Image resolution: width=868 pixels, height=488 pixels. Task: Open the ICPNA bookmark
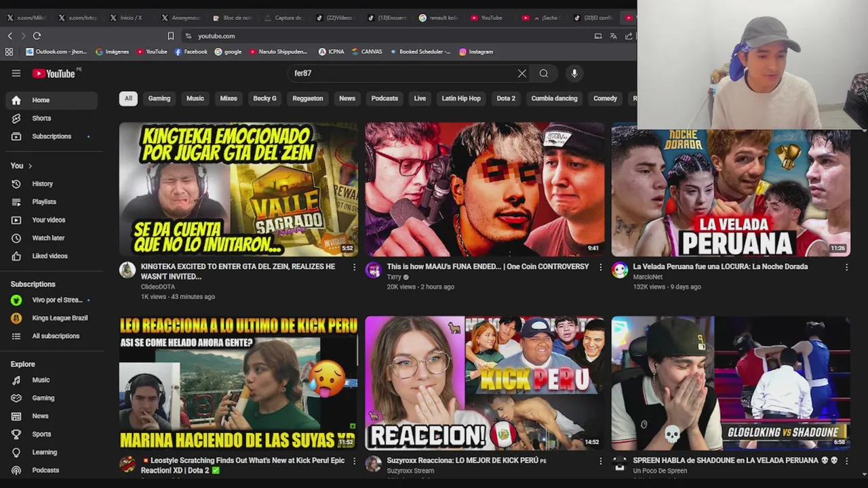332,52
